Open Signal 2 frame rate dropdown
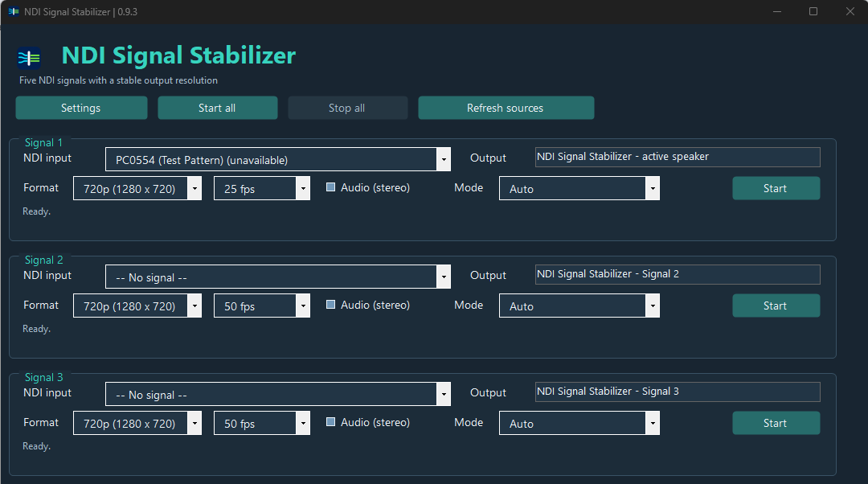868x484 pixels. tap(262, 306)
